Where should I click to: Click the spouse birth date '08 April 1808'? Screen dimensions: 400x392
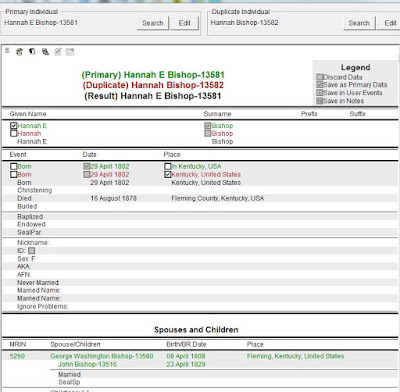[x=186, y=356]
